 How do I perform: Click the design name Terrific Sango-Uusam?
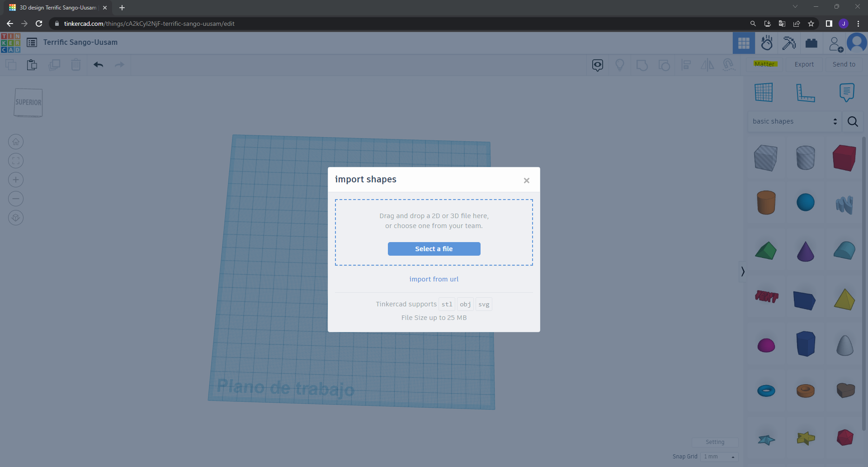[80, 43]
